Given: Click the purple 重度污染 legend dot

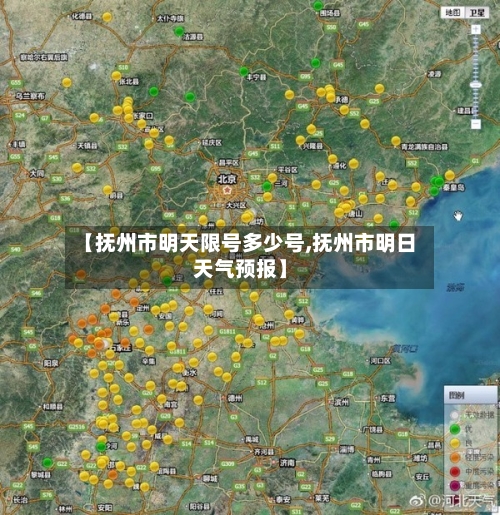Looking at the screenshot, I should click(x=455, y=486).
